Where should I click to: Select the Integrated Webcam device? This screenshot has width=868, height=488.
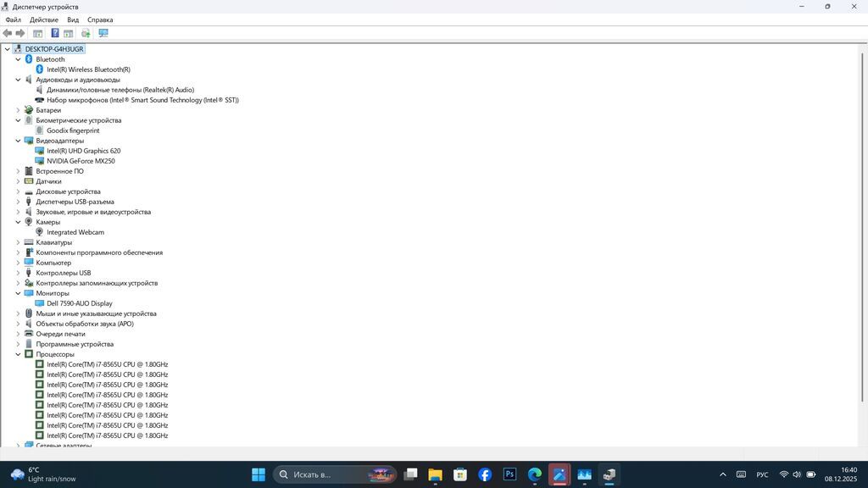click(75, 232)
